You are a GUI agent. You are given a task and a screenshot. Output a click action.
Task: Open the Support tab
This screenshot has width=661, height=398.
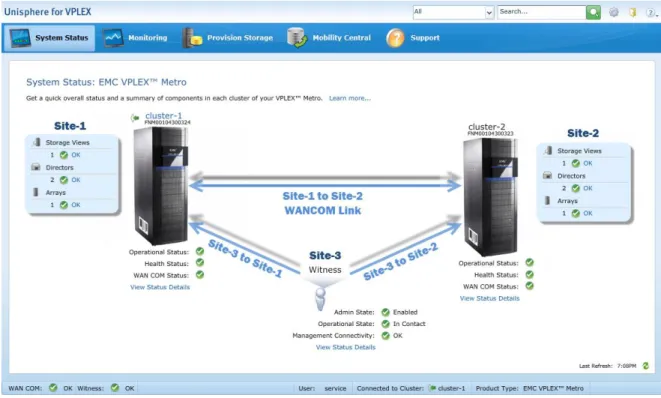point(413,38)
